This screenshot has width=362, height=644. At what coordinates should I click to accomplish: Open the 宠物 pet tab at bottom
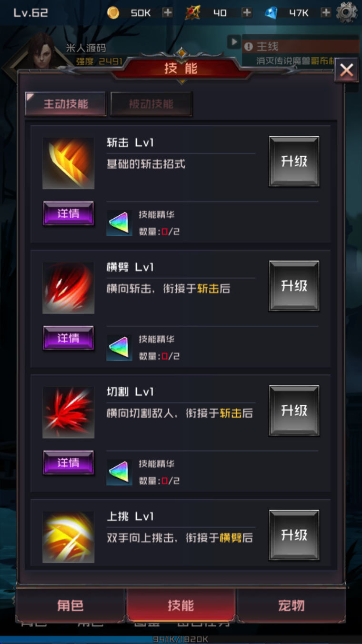tap(291, 605)
